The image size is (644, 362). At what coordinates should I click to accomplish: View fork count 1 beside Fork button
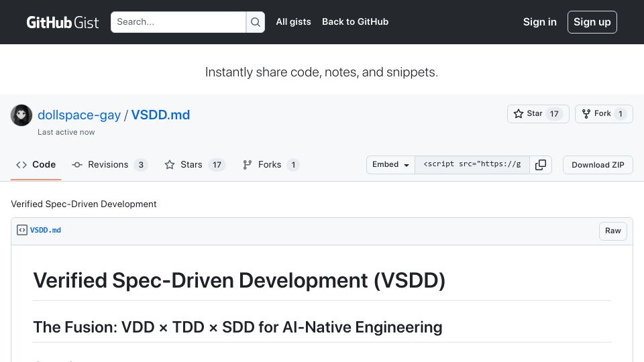click(x=620, y=114)
